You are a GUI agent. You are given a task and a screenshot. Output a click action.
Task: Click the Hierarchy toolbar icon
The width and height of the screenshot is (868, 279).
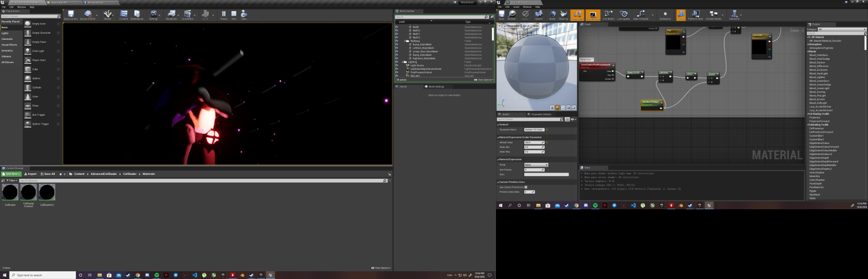click(734, 15)
